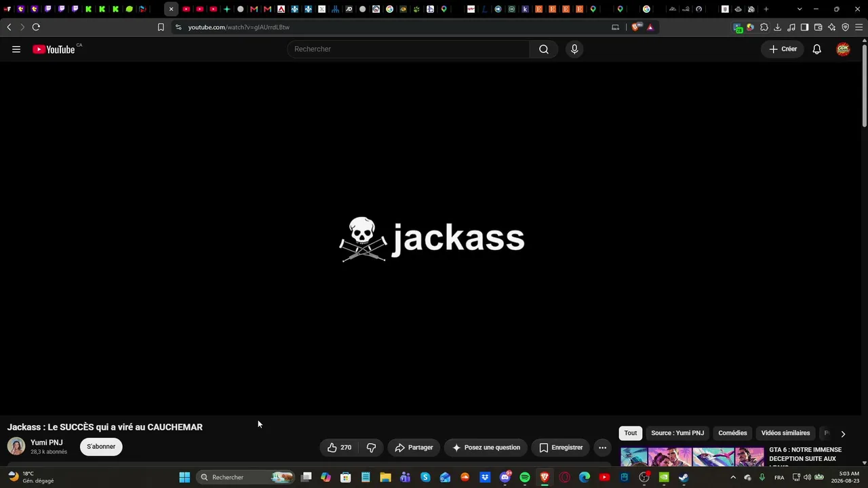Open Brave Shields lion icon
The height and width of the screenshot is (488, 868).
[635, 27]
